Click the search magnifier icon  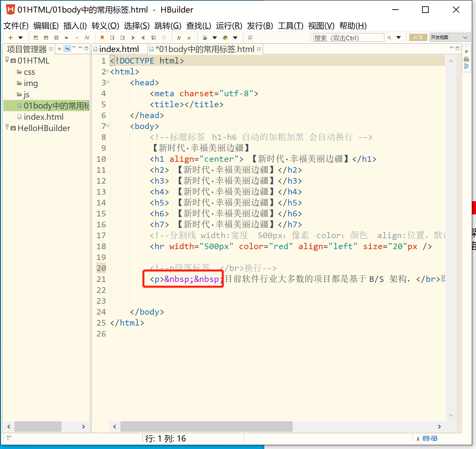(389, 38)
